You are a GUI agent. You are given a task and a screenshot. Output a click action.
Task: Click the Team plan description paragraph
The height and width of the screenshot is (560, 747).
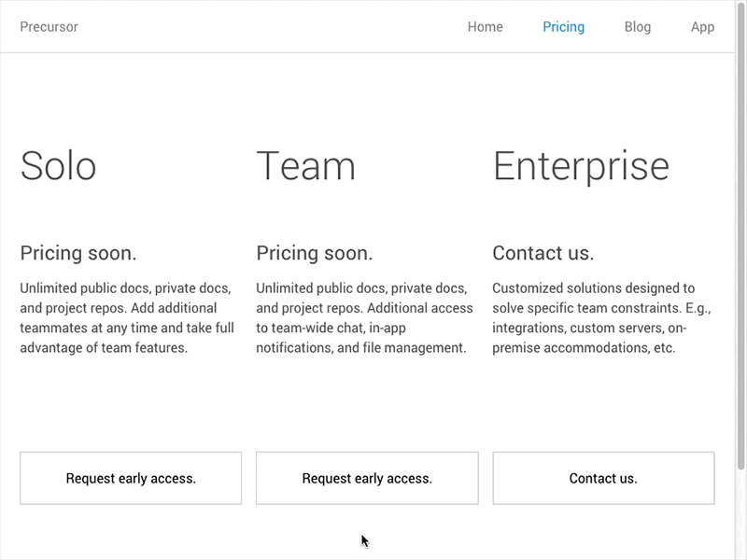361,318
